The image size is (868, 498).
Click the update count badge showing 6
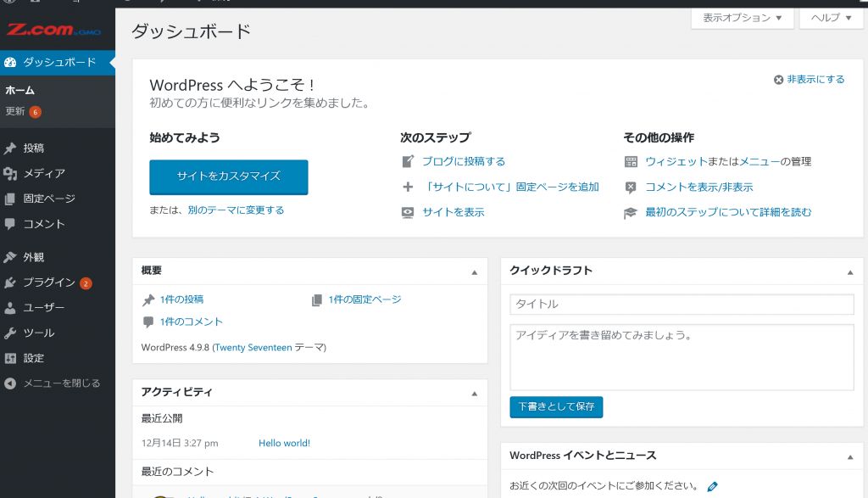pos(36,112)
